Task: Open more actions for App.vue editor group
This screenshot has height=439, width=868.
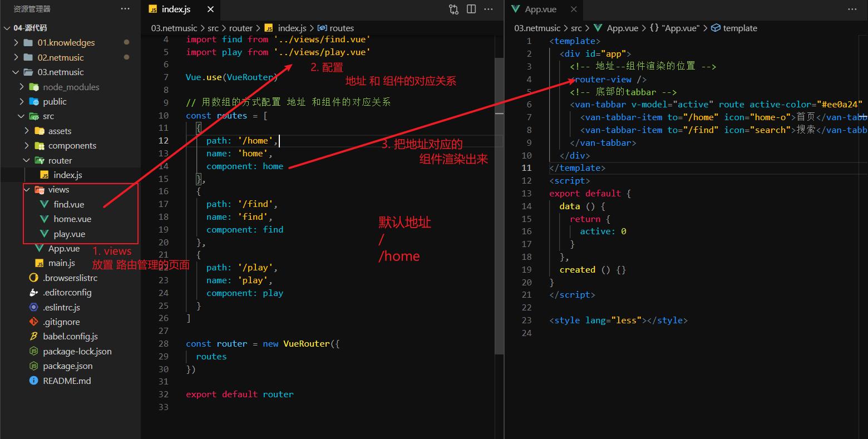Action: click(x=852, y=9)
